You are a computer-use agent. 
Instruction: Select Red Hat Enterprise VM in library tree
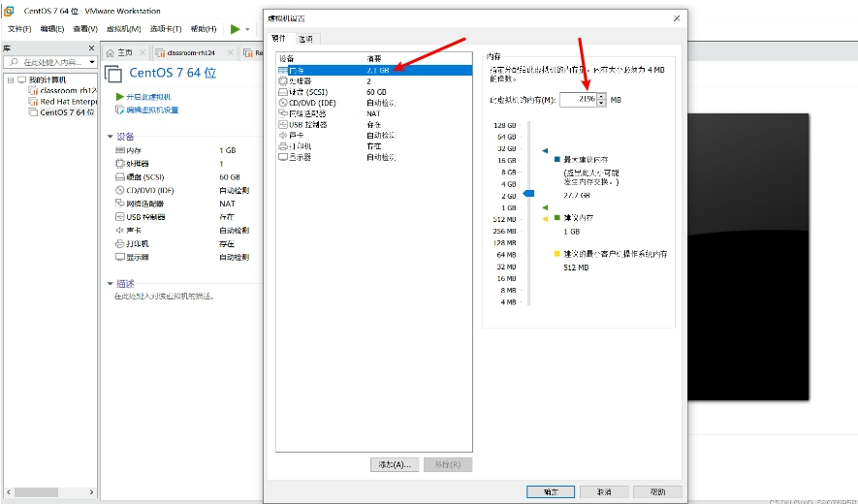(x=62, y=101)
